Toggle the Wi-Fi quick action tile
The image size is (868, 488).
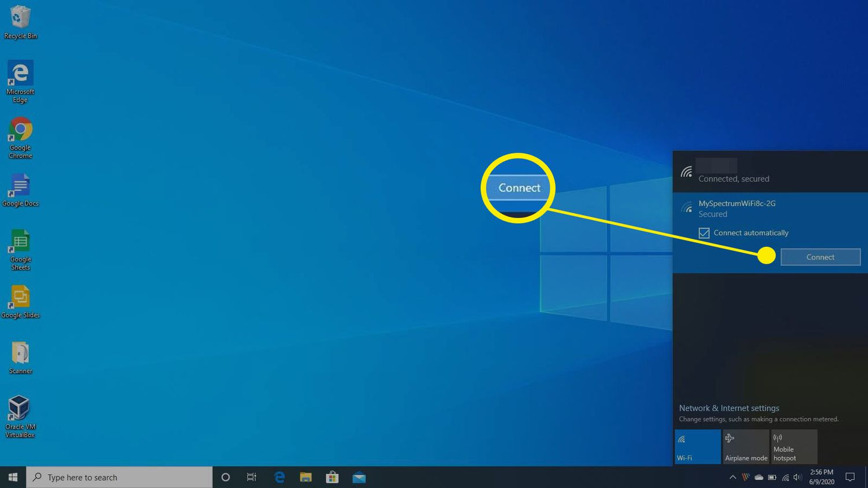point(697,446)
